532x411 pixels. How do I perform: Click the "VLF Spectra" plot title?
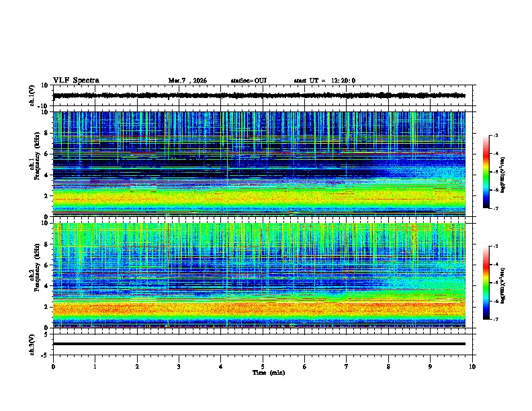(76, 81)
